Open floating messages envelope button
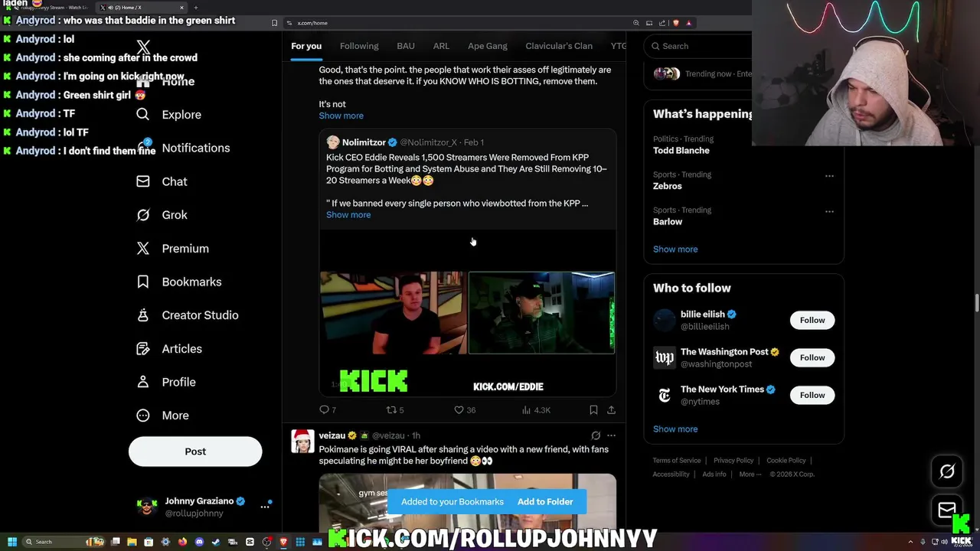This screenshot has height=551, width=980. [x=947, y=510]
